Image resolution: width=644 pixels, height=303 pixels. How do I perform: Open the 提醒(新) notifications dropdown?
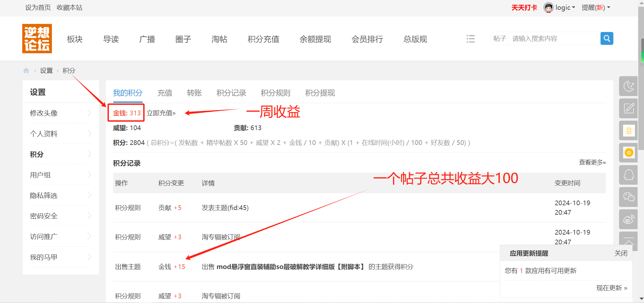pyautogui.click(x=596, y=7)
